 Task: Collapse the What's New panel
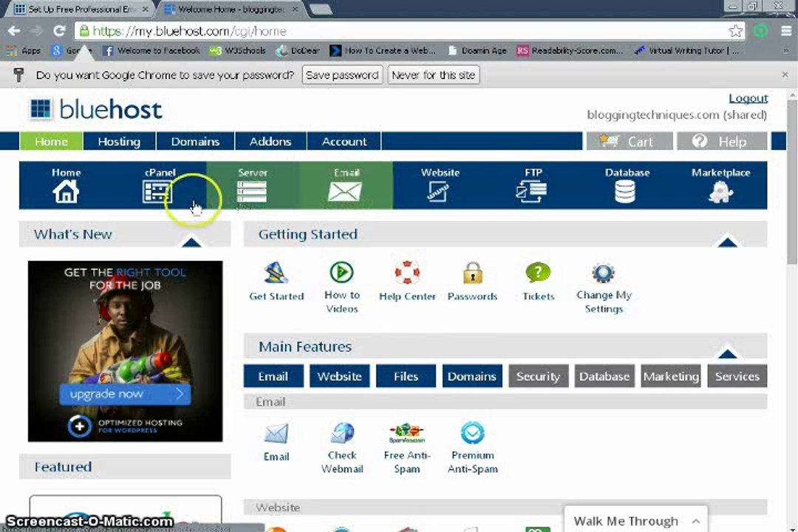191,242
